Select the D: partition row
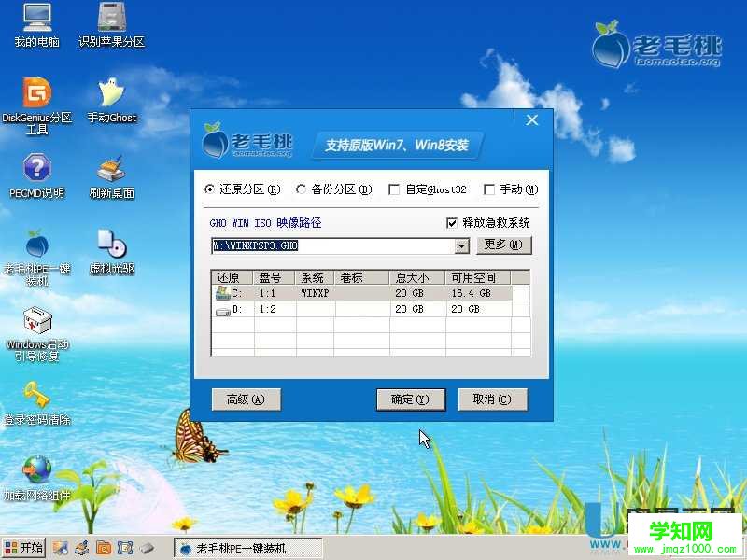747x560 pixels. tap(371, 310)
